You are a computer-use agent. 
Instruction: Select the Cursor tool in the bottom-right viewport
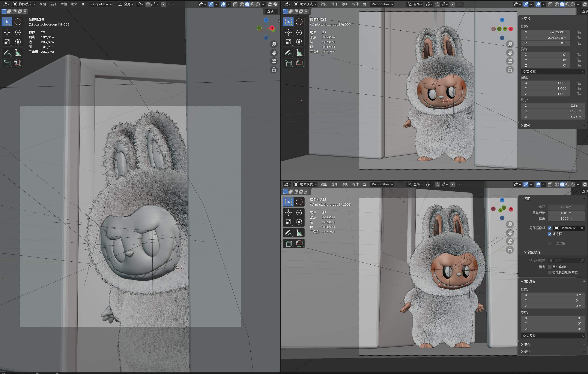[299, 202]
